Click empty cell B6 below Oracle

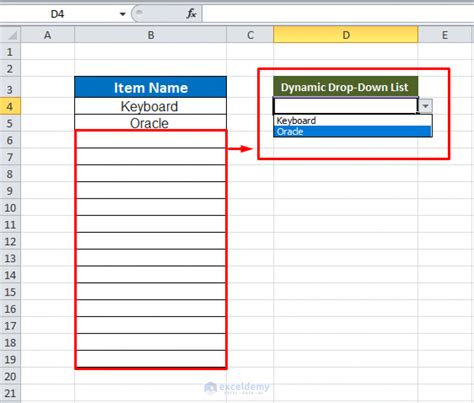pyautogui.click(x=151, y=140)
